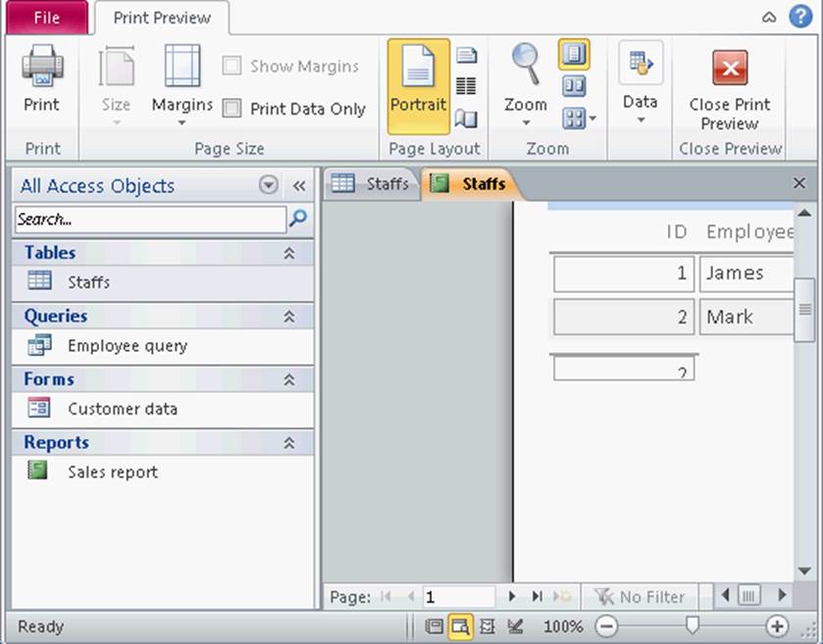This screenshot has width=823, height=644.
Task: Click the Close Print Preview icon
Action: (729, 86)
